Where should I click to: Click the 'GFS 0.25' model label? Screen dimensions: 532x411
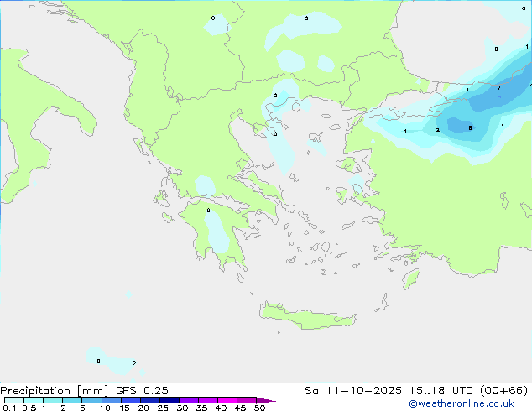pyautogui.click(x=142, y=390)
